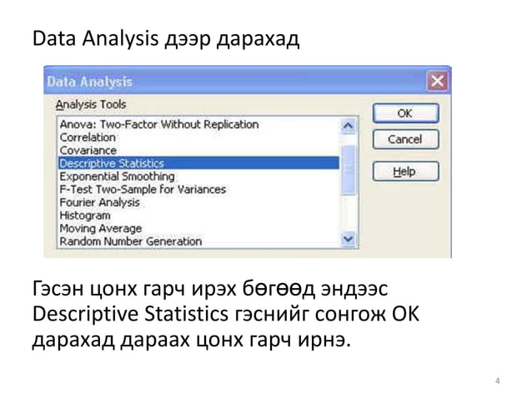The image size is (532, 399).
Task: Click the OK button
Action: tap(405, 114)
